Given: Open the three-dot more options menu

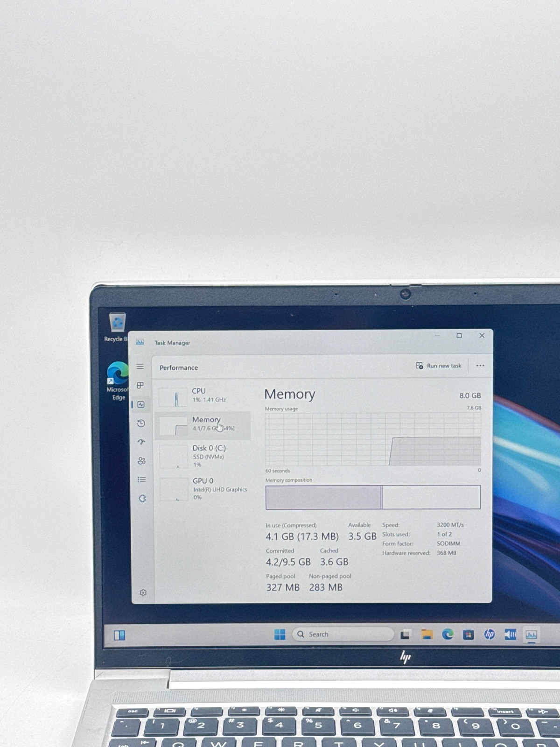Looking at the screenshot, I should click(x=480, y=366).
